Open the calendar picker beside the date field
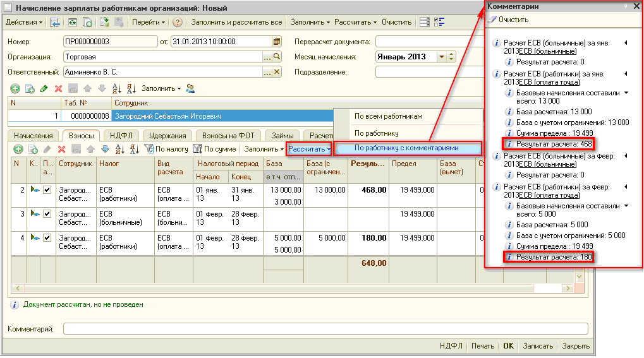Image resolution: width=644 pixels, height=358 pixels. point(277,42)
